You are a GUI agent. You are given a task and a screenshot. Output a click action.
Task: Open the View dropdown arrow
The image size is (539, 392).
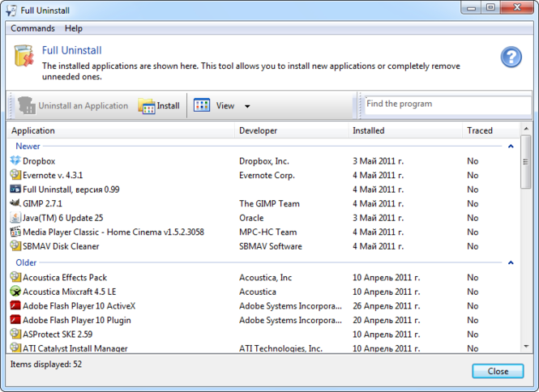247,106
